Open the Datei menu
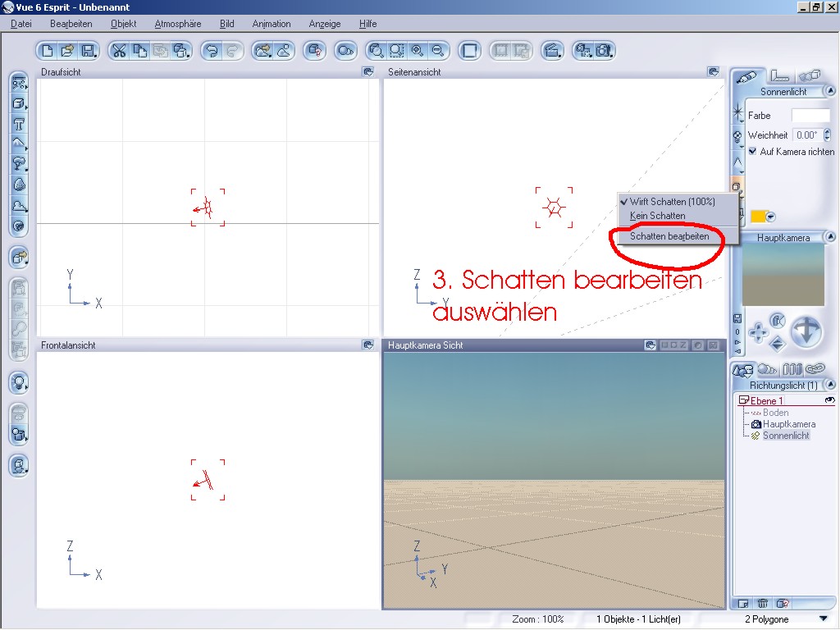This screenshot has height=630, width=840. [x=21, y=24]
